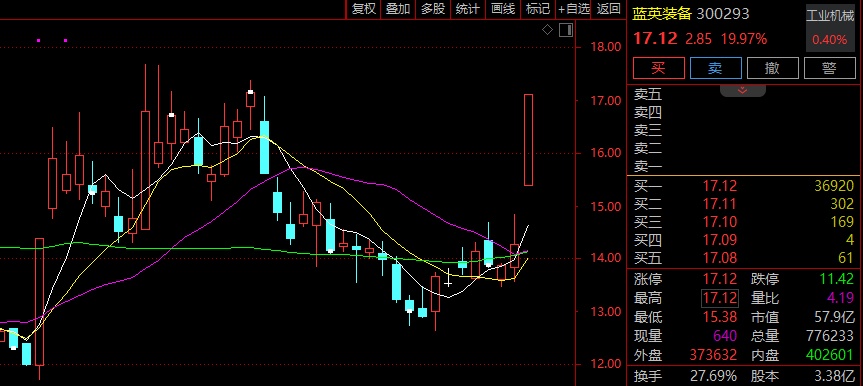Expand the double-chevron under trade buttons

[x=742, y=90]
